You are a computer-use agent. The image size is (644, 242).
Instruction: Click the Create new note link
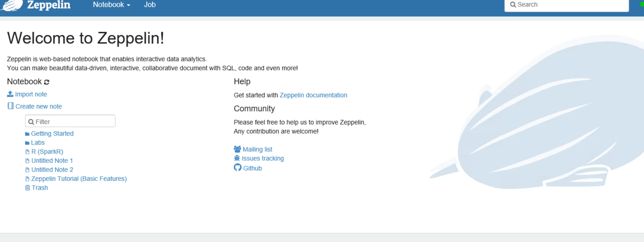tap(39, 107)
